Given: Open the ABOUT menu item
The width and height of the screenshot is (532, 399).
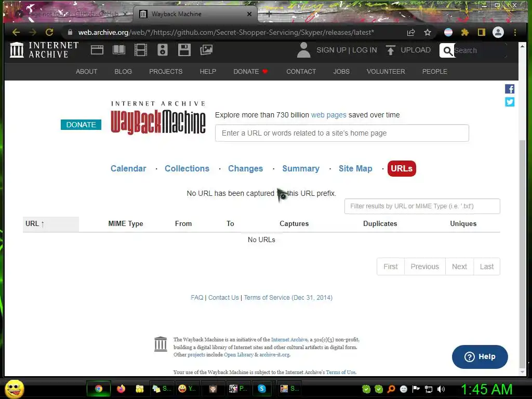Looking at the screenshot, I should [86, 72].
